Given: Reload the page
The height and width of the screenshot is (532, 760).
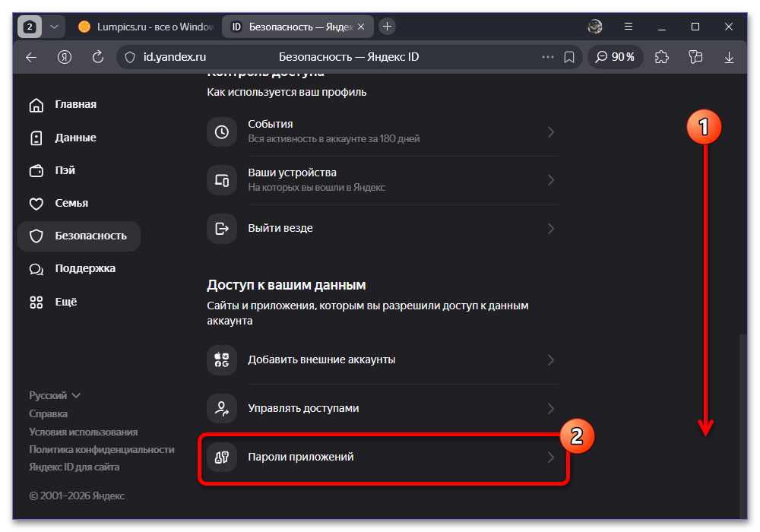Looking at the screenshot, I should coord(98,57).
